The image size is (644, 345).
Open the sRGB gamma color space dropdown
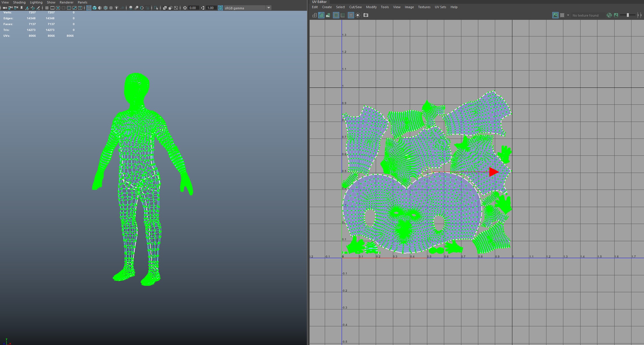(269, 8)
